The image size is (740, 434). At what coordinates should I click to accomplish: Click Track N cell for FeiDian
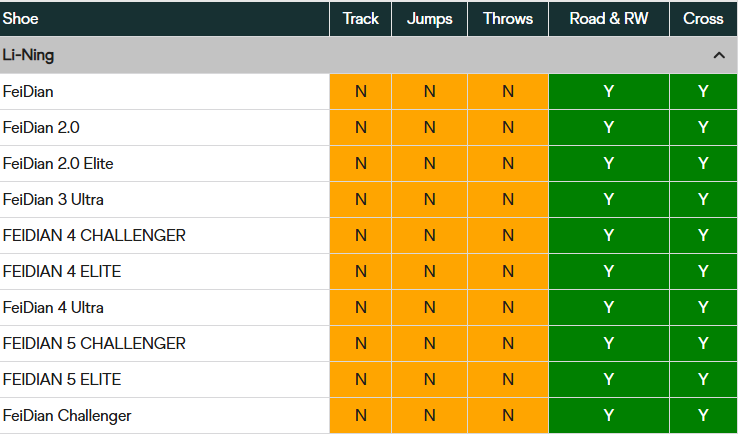coord(361,92)
